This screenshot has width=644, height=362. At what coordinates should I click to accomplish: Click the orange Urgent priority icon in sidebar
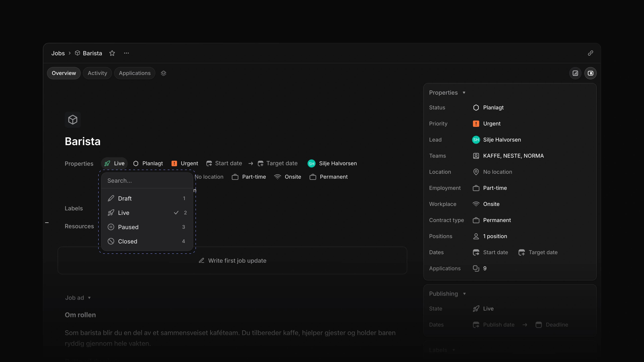[x=476, y=124]
